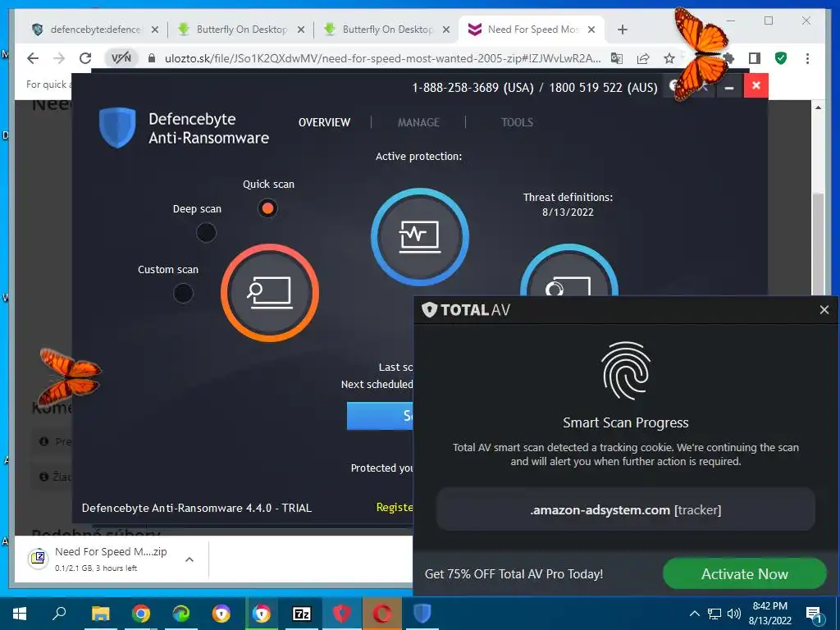Click the Total AV fingerprint scan icon

click(x=626, y=371)
